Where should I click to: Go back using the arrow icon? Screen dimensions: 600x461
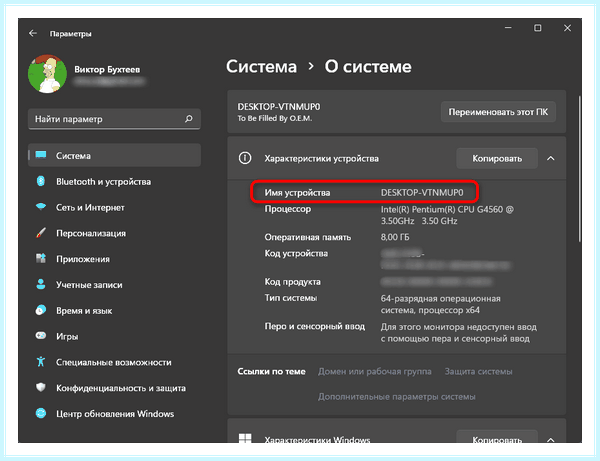pyautogui.click(x=33, y=33)
